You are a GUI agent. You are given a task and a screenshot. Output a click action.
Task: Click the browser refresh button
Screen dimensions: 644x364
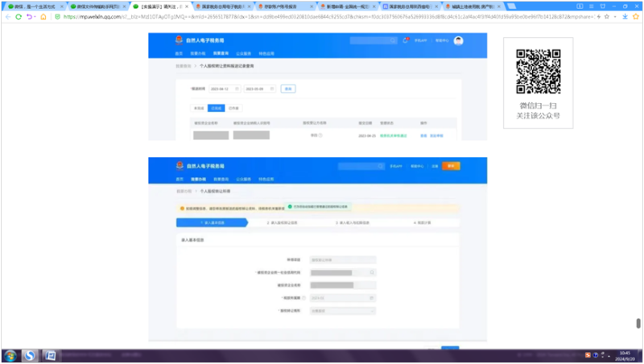click(x=19, y=16)
